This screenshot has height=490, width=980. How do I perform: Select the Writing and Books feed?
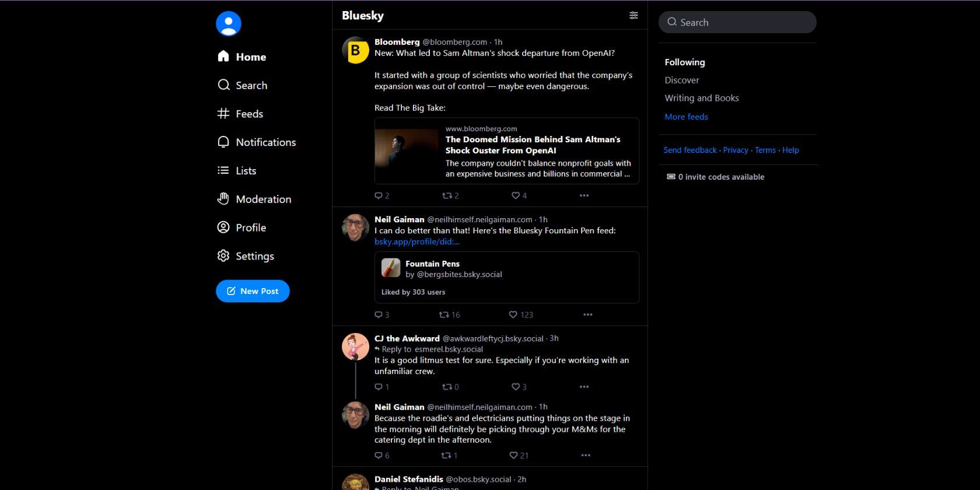(701, 99)
